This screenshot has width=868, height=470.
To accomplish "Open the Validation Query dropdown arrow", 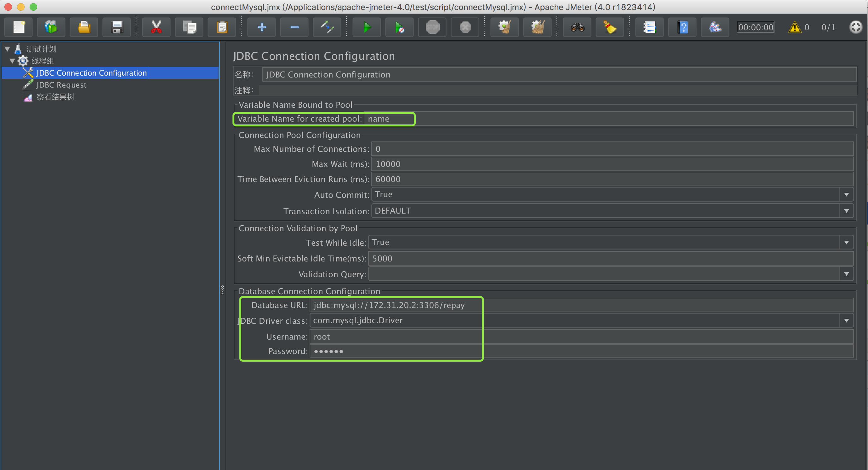I will coord(846,274).
